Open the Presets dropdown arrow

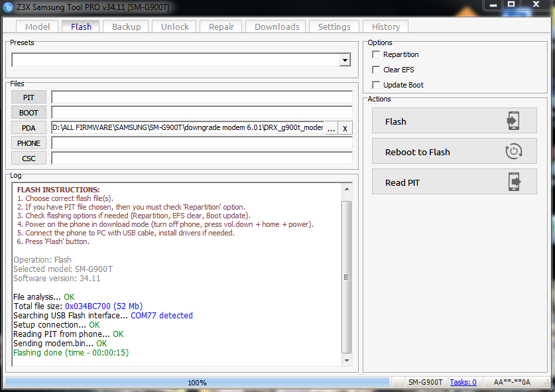tap(345, 60)
